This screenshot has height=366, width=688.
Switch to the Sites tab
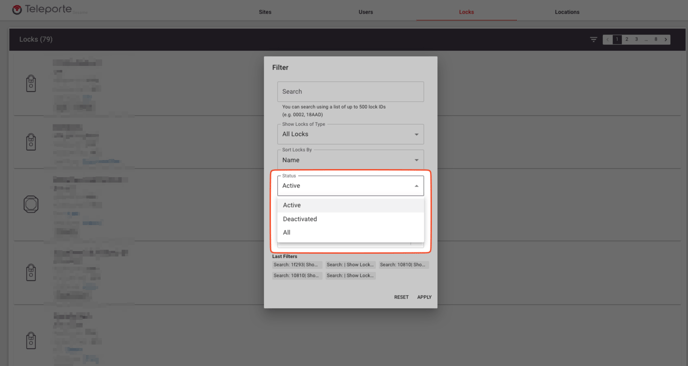click(265, 12)
